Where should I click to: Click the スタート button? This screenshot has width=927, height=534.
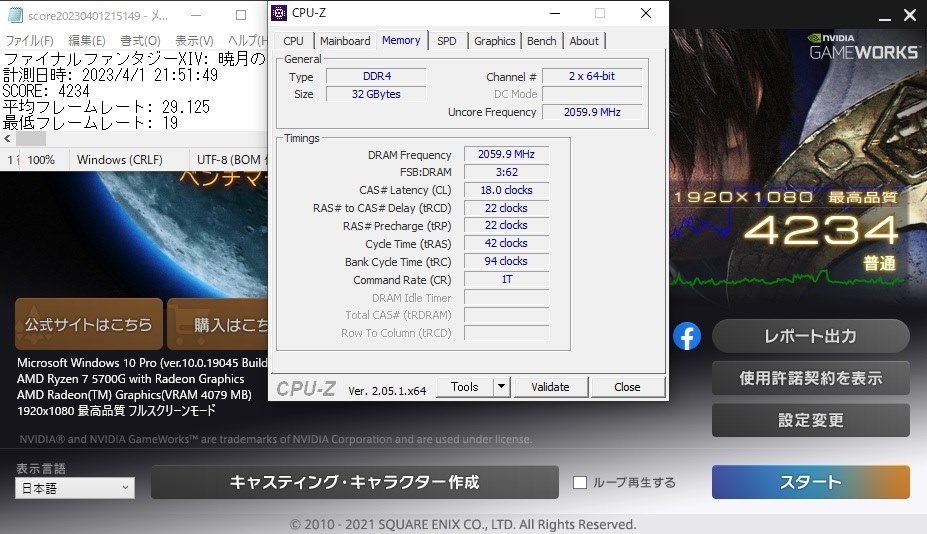pyautogui.click(x=811, y=482)
